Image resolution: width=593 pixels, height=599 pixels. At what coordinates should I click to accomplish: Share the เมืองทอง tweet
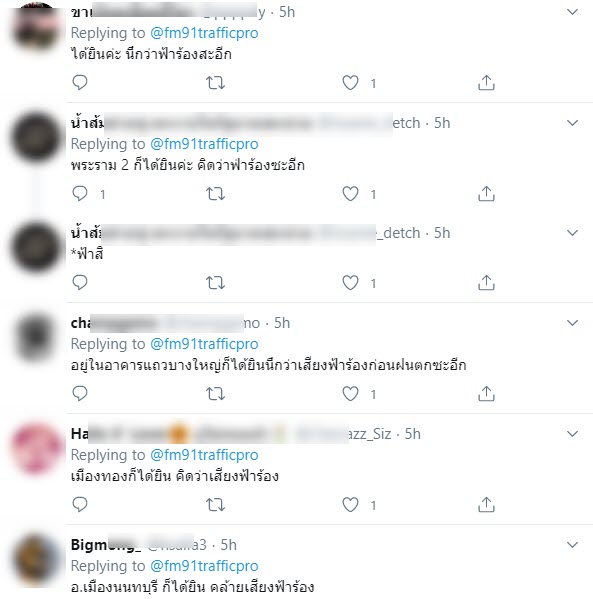pyautogui.click(x=486, y=505)
